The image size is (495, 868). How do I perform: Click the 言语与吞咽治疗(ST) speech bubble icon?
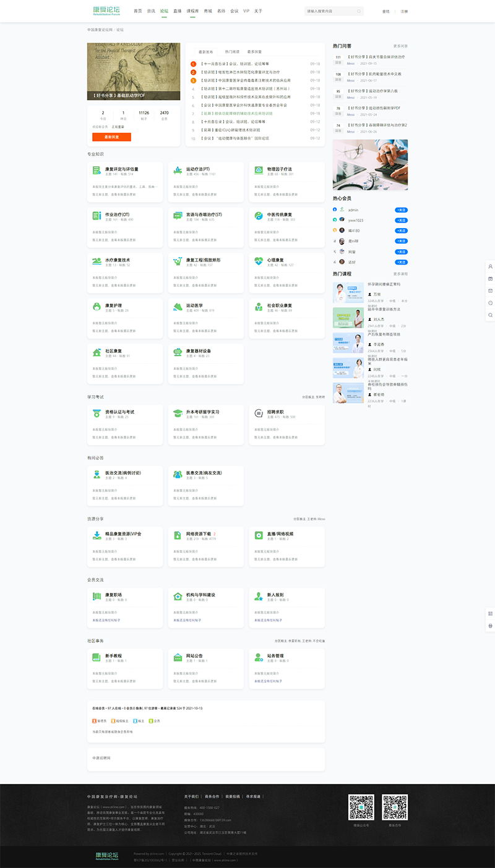pyautogui.click(x=178, y=215)
